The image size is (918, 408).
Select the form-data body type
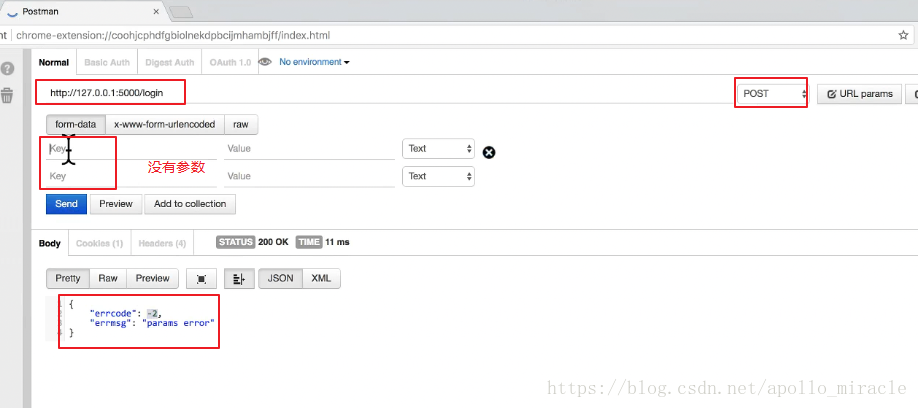(x=76, y=125)
